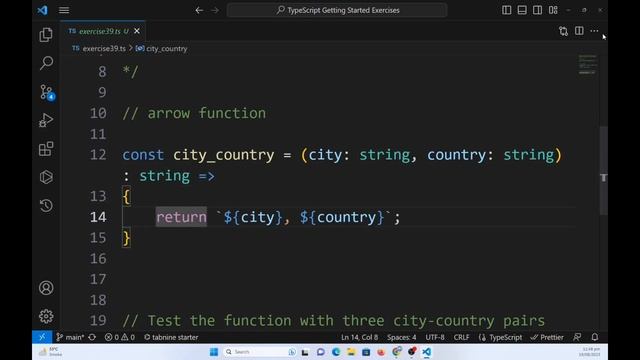
Task: Click the closing brace on line 15
Action: [127, 238]
